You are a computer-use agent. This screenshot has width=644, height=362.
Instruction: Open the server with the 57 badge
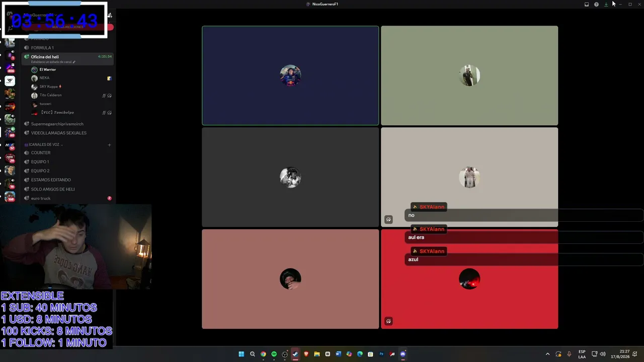10,145
